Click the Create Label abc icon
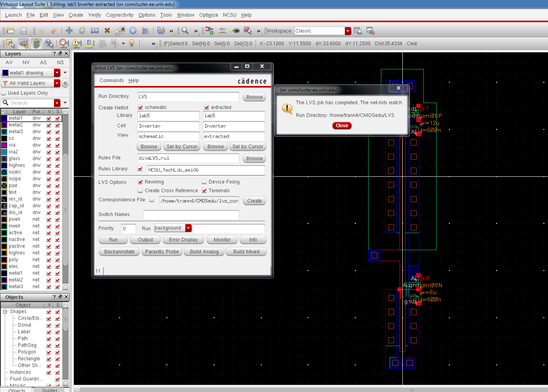Screen dimensions: 548x392 pos(223,31)
